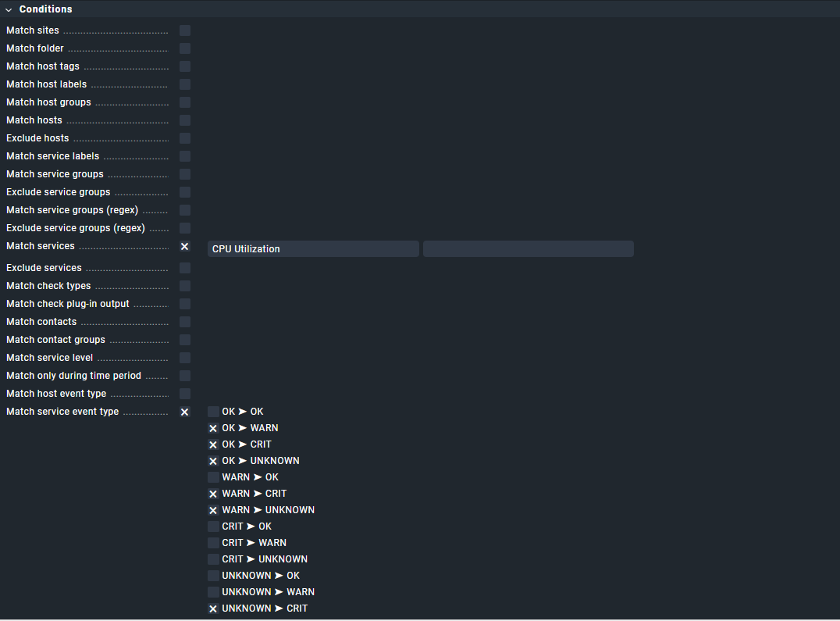Enable the Match folder condition

point(185,48)
